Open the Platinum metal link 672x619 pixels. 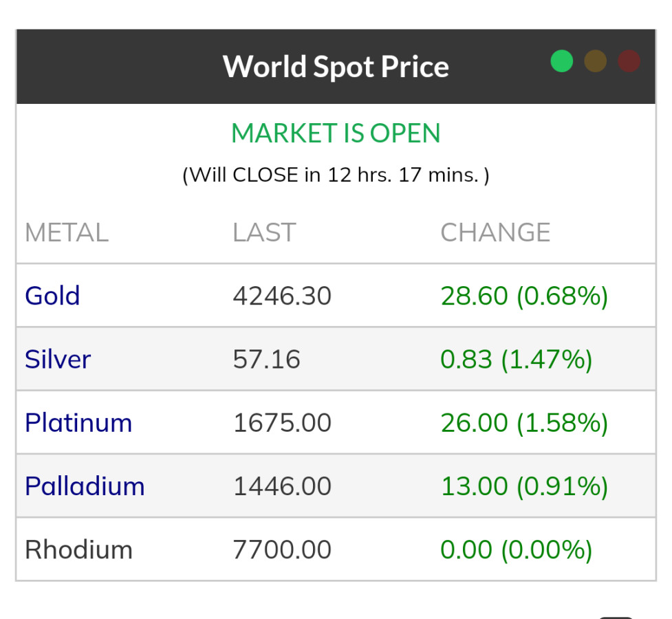78,422
